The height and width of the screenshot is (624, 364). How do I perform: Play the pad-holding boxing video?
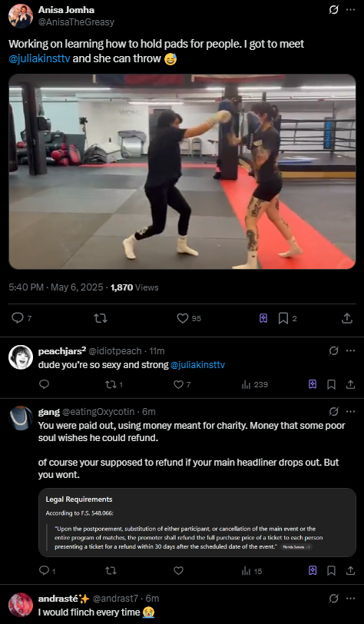click(x=182, y=171)
